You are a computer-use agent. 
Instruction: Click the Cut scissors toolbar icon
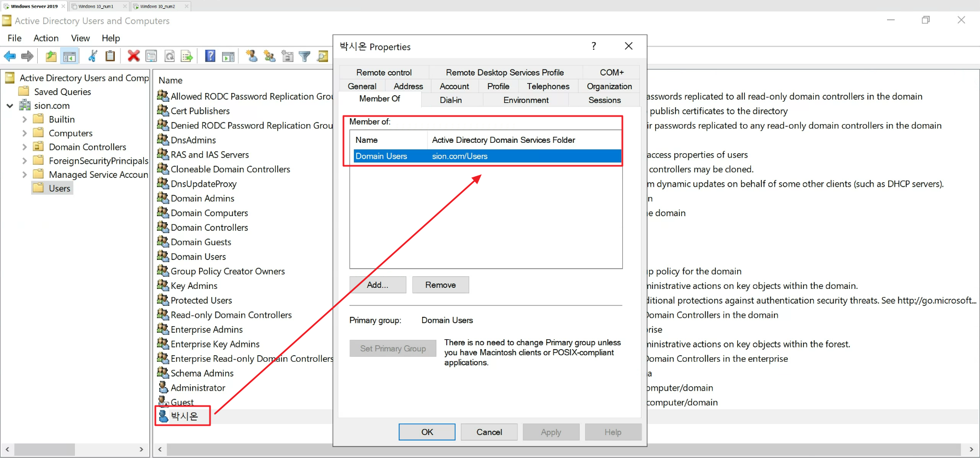(x=93, y=56)
